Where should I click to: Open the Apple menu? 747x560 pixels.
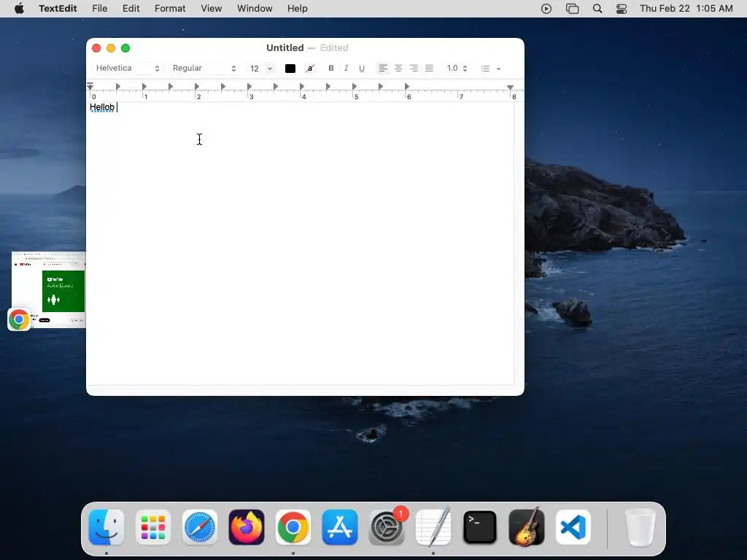click(x=19, y=9)
